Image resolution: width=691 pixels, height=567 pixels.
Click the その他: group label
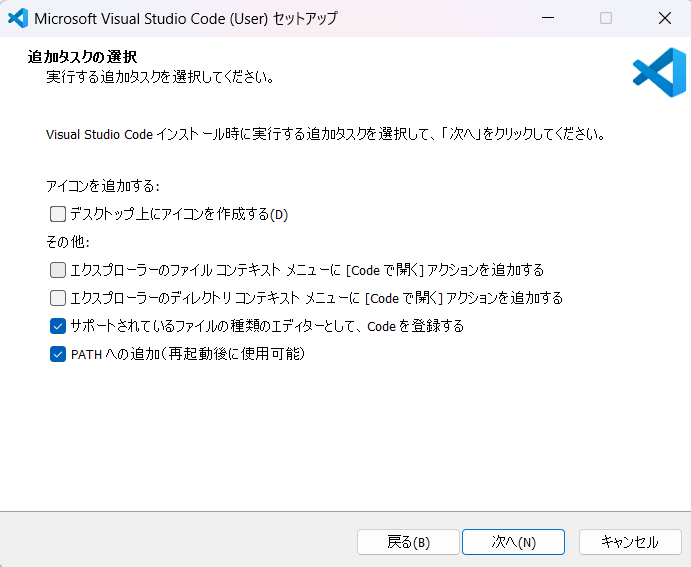click(x=68, y=242)
